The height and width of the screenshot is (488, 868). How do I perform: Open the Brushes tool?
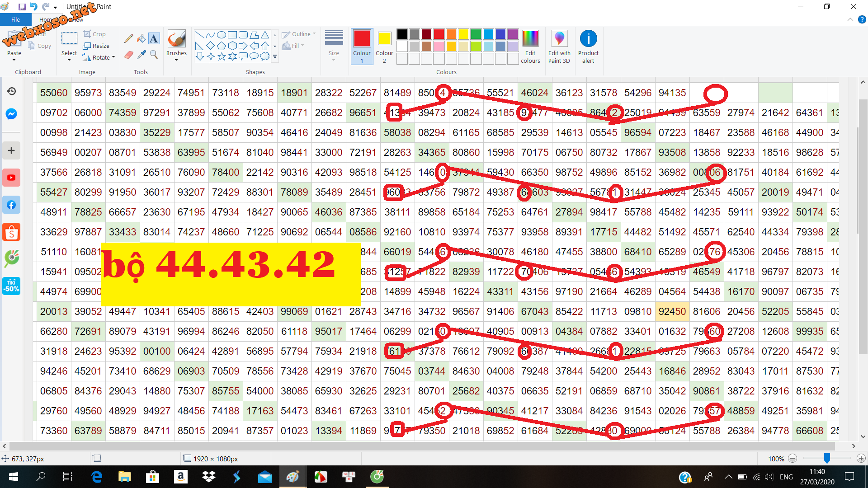pos(176,46)
